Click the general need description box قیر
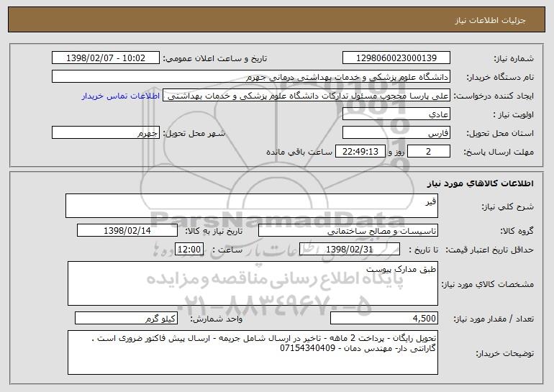 point(252,206)
